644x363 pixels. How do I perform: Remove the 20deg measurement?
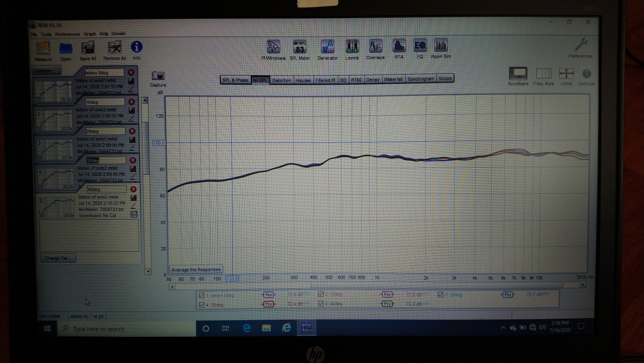(132, 131)
